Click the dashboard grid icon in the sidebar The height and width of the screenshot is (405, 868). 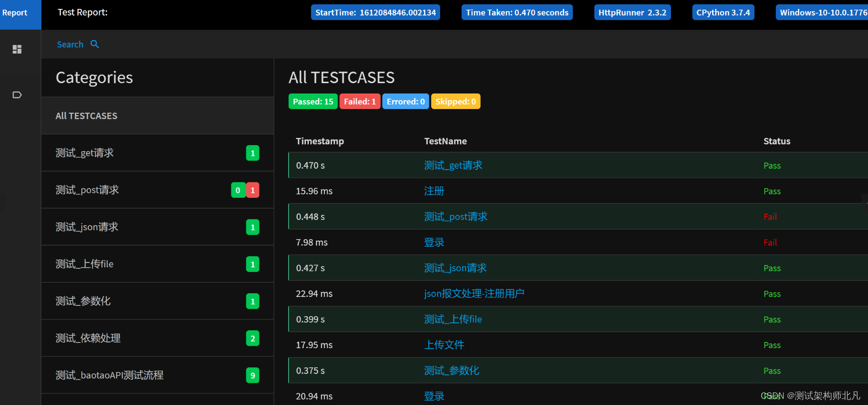(x=17, y=49)
